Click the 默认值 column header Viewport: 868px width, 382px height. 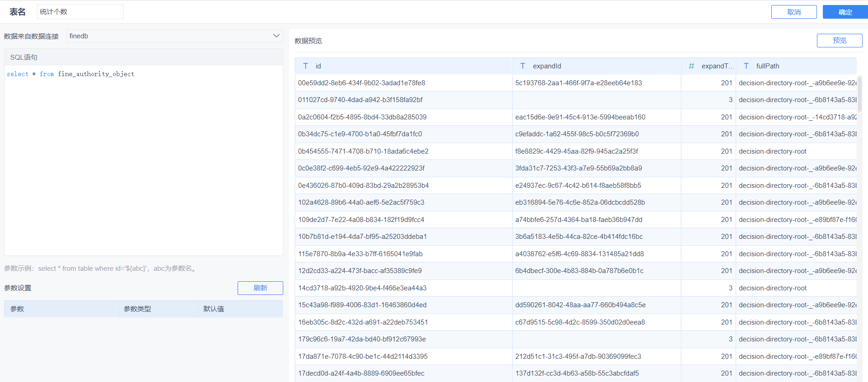pyautogui.click(x=213, y=309)
